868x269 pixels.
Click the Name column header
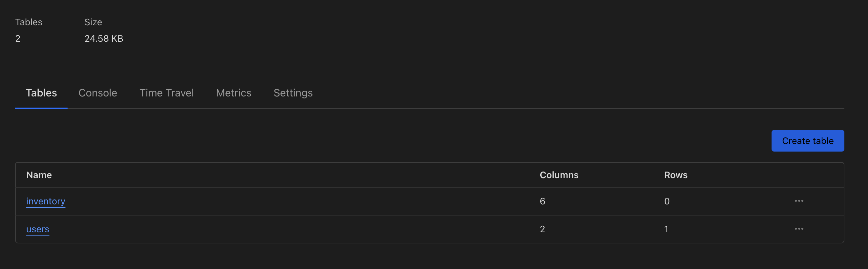point(39,175)
